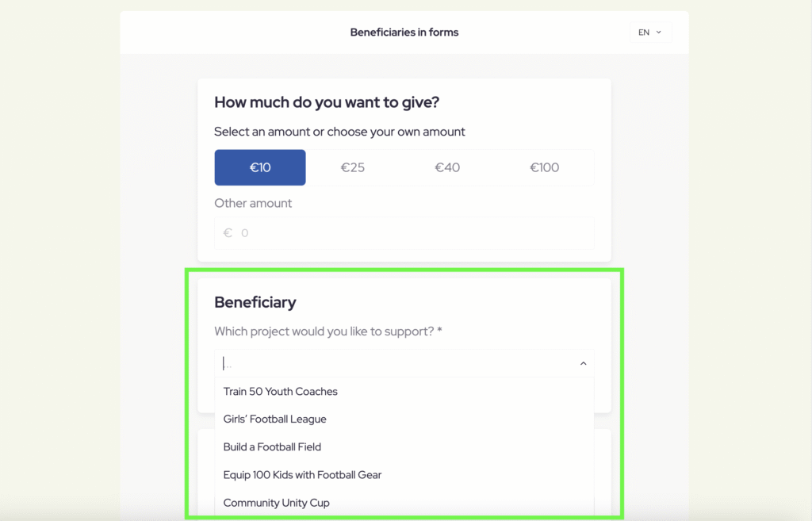
Task: Click the "Which project would you like to support?" label
Action: click(x=327, y=331)
